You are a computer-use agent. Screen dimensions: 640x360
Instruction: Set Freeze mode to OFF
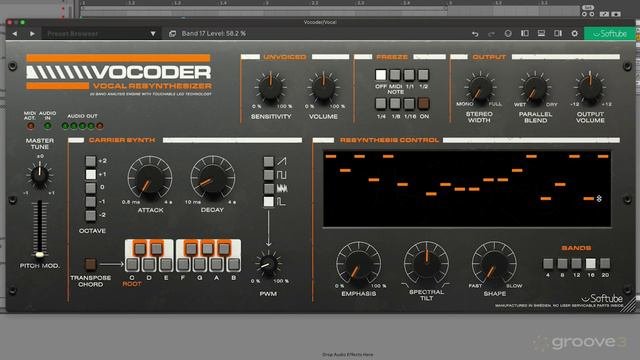[380, 75]
